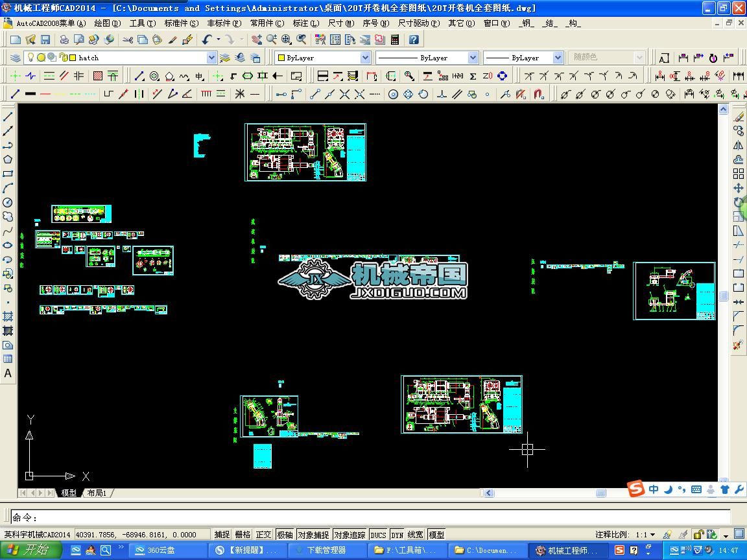Select the Polygon tool in left toolbar
747x560 pixels.
pos(8,159)
